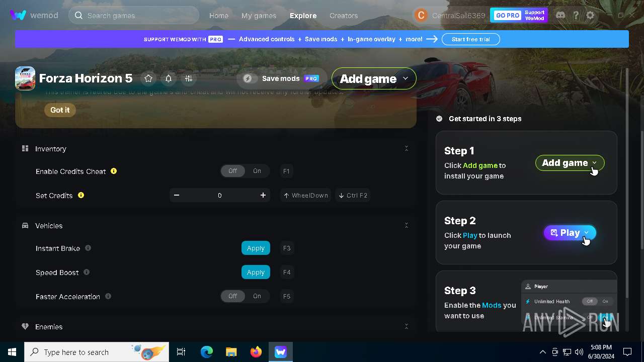Set Faster Acceleration to Off
Screen dimensions: 644x362
pyautogui.click(x=232, y=296)
